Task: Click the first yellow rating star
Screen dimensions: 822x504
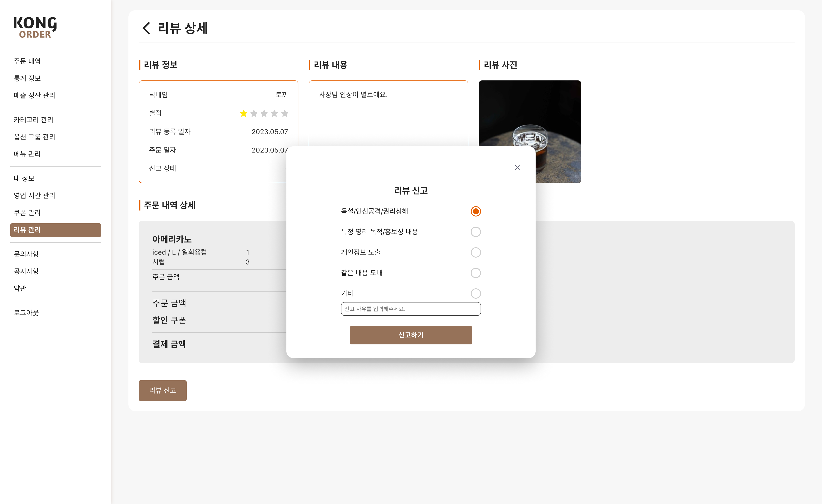Action: coord(244,114)
